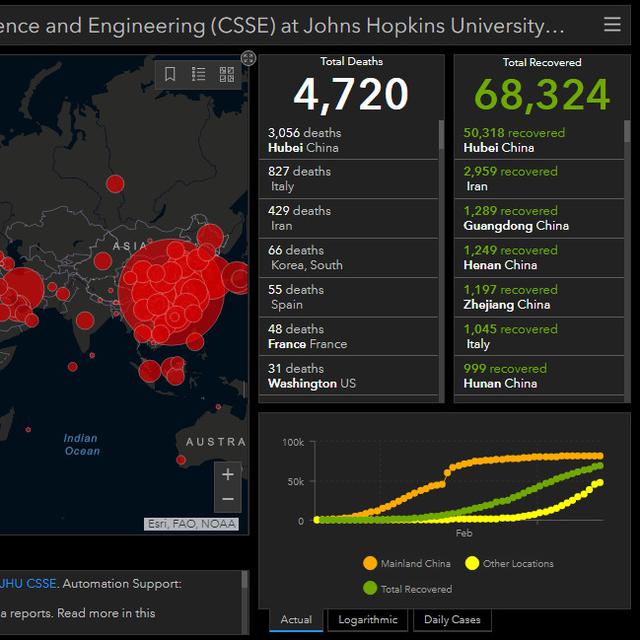This screenshot has height=640, width=640.
Task: Click the dashboard title header text
Action: click(282, 26)
